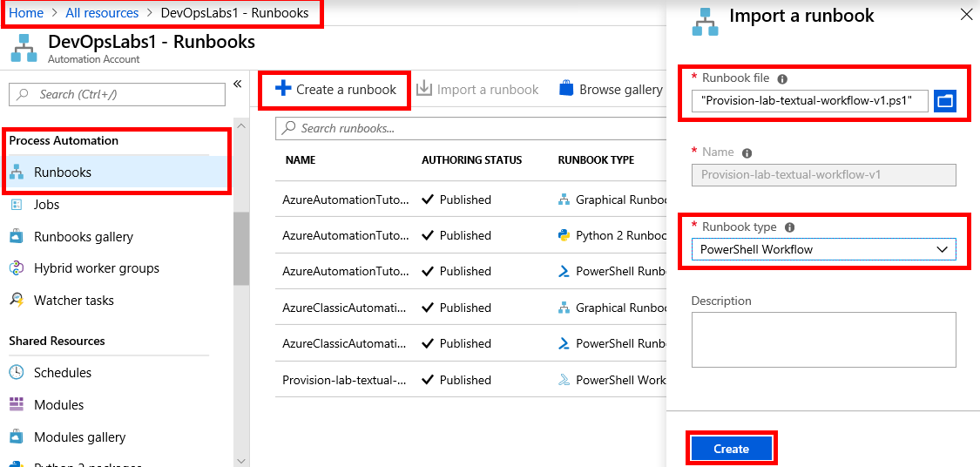Sort by RUNBOOK TYPE column header
This screenshot has width=980, height=467.
[596, 160]
